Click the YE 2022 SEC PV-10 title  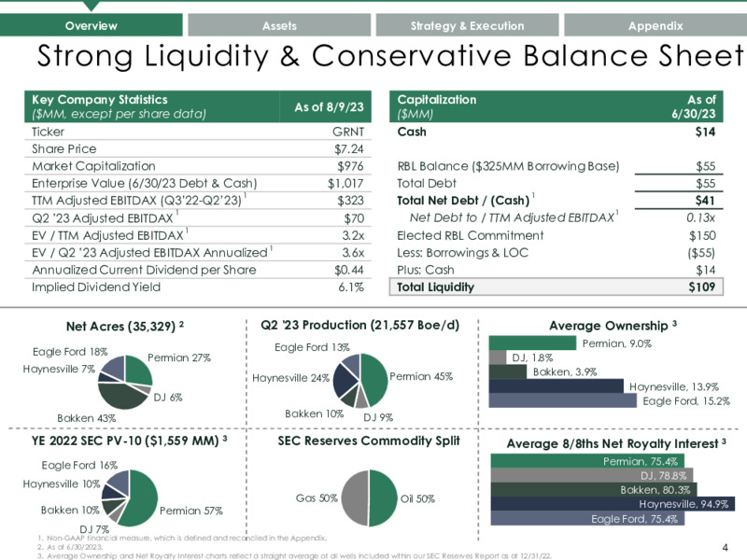tap(129, 441)
